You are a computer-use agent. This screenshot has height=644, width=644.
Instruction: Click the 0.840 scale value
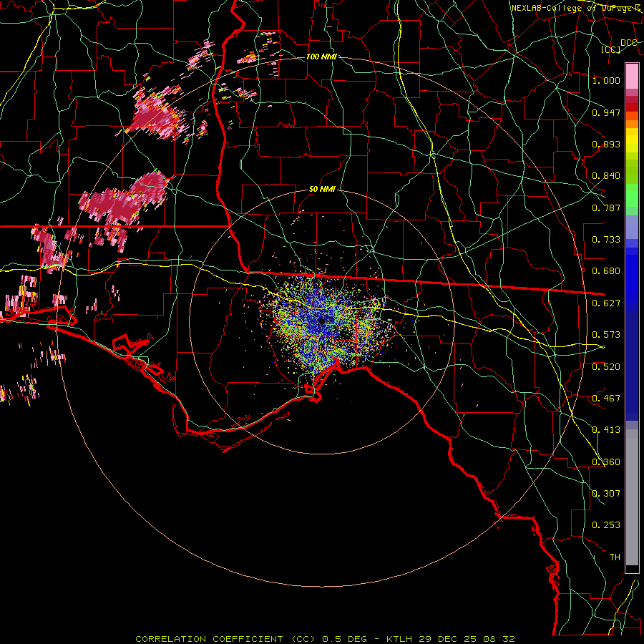606,176
